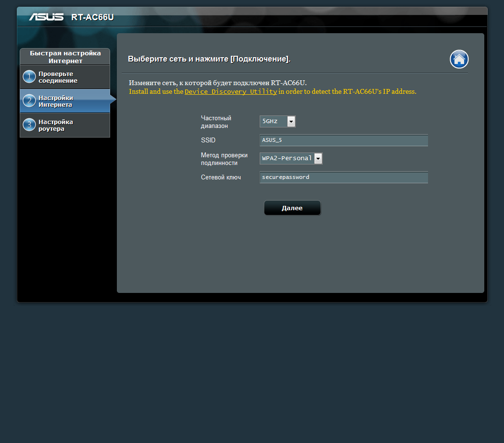Click the SSID field with ASUS_5
The width and height of the screenshot is (504, 443).
pyautogui.click(x=343, y=140)
